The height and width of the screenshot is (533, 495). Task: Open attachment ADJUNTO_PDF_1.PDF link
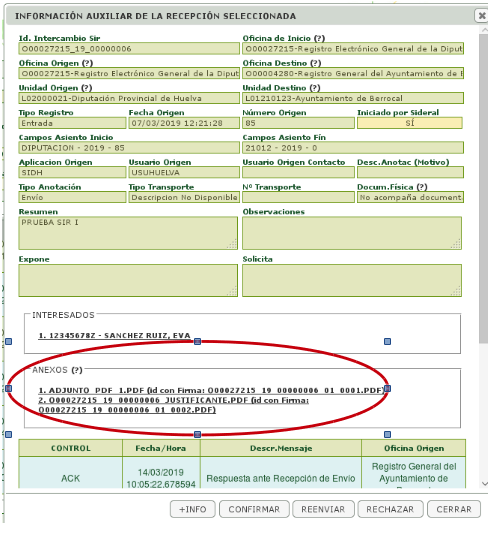click(x=211, y=390)
